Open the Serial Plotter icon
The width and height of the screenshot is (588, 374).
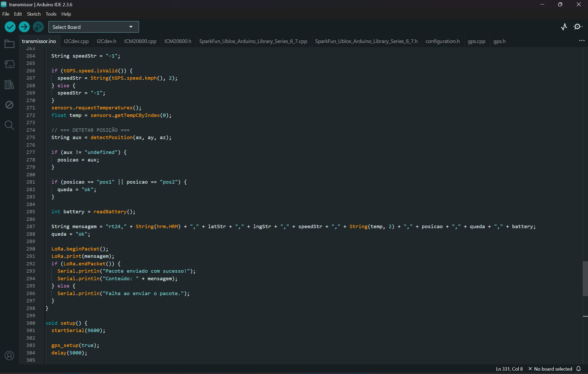pyautogui.click(x=564, y=27)
